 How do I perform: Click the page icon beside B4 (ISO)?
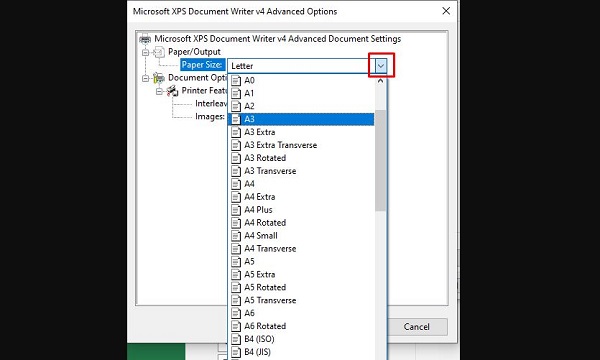(236, 339)
